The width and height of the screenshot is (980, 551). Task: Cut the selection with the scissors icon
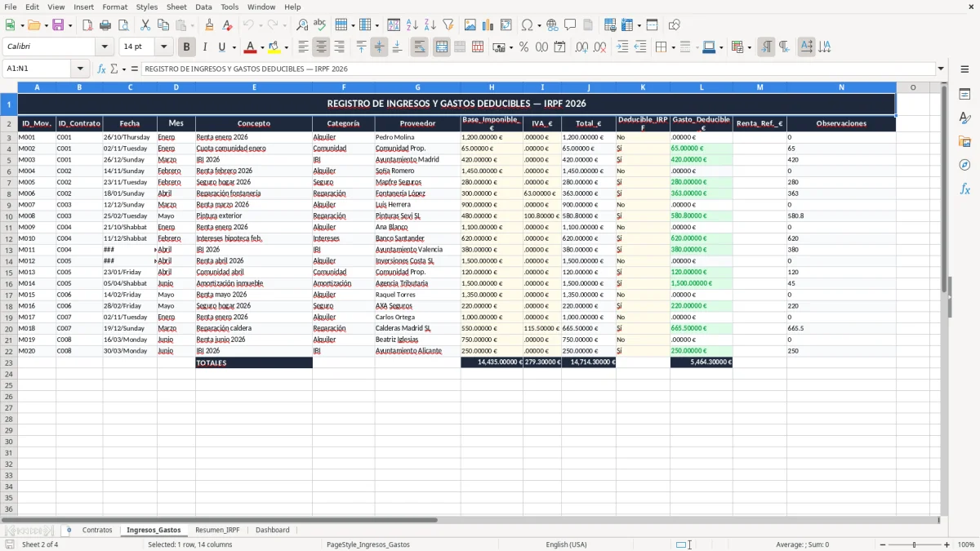145,25
